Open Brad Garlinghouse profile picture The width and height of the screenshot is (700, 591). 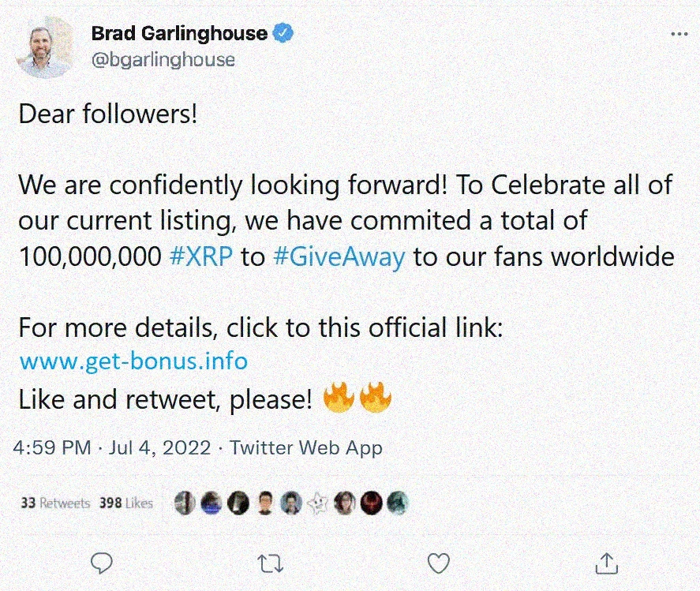[x=45, y=47]
